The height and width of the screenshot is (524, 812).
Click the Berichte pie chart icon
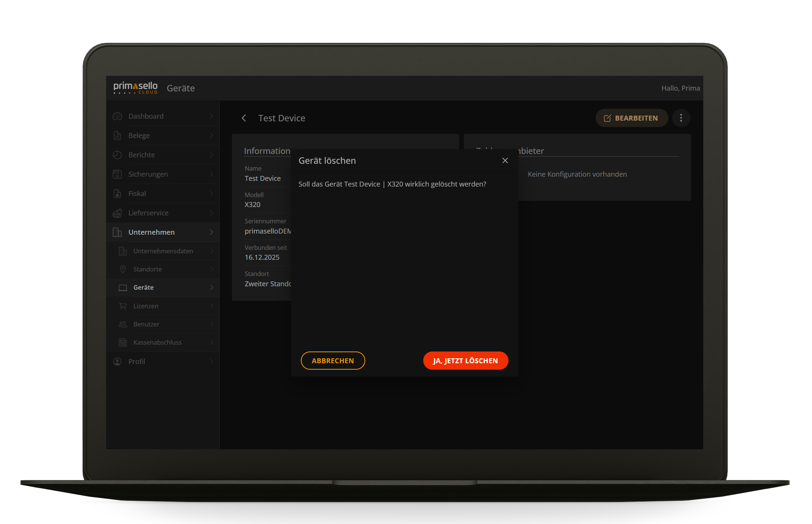pos(117,155)
